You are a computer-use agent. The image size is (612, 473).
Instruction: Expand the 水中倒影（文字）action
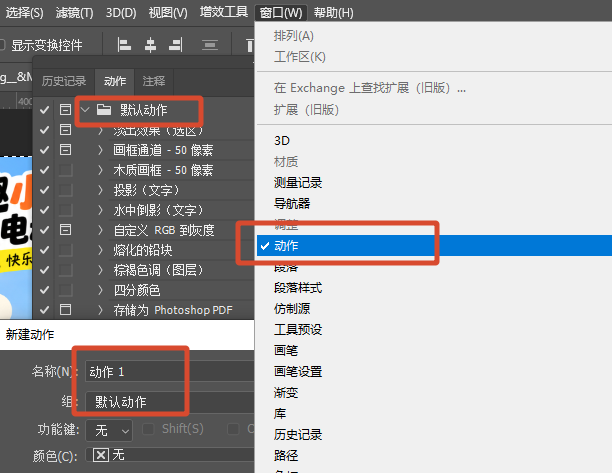tap(100, 210)
